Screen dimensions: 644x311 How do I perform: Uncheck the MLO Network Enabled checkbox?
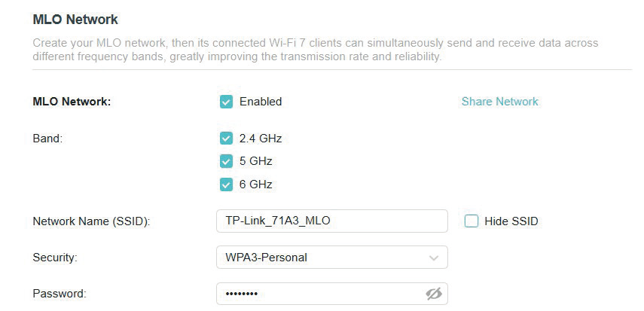point(226,102)
